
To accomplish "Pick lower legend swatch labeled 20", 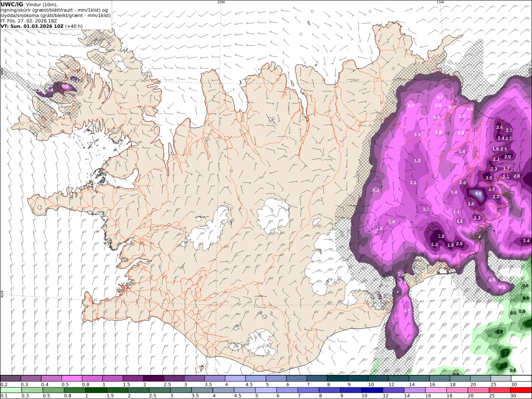I will pos(478,390).
